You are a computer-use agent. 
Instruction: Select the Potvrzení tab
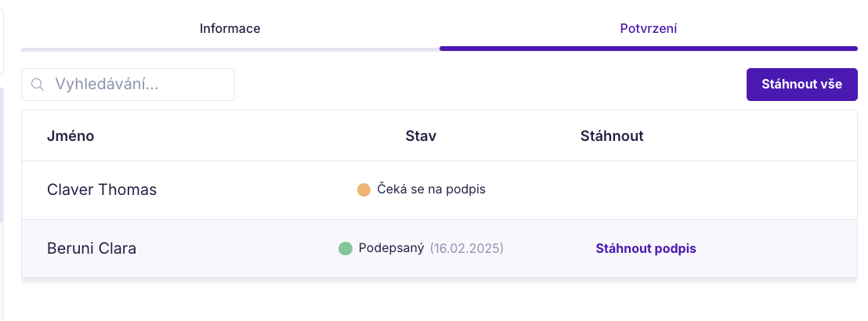648,29
